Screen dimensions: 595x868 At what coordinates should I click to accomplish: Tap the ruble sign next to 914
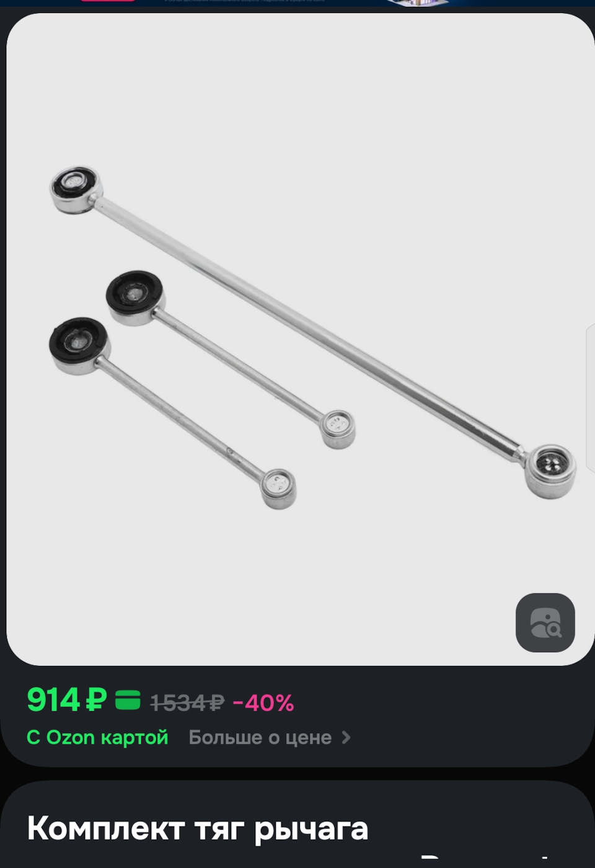[x=96, y=700]
